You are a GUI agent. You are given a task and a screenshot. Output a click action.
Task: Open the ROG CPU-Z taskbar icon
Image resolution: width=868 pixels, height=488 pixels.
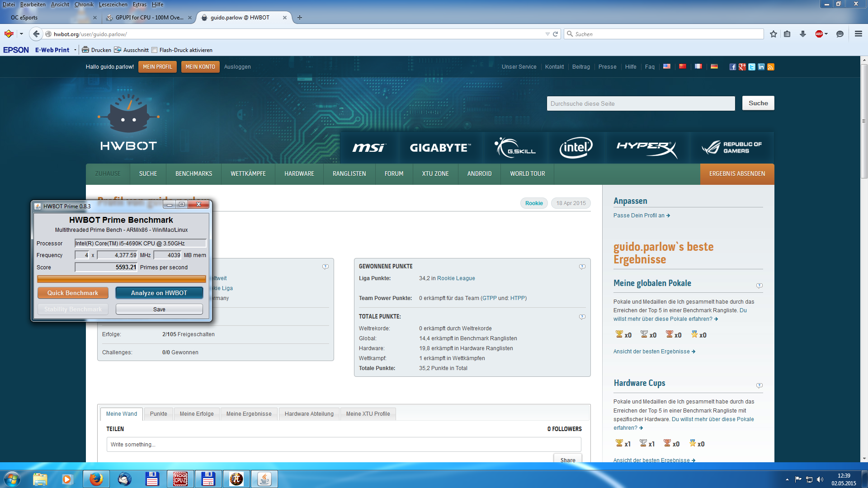pyautogui.click(x=180, y=479)
